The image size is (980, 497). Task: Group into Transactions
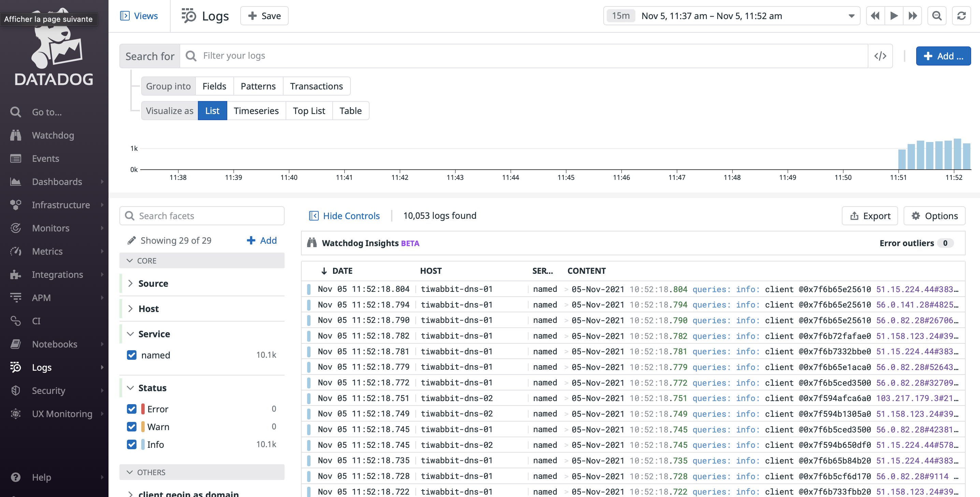317,86
